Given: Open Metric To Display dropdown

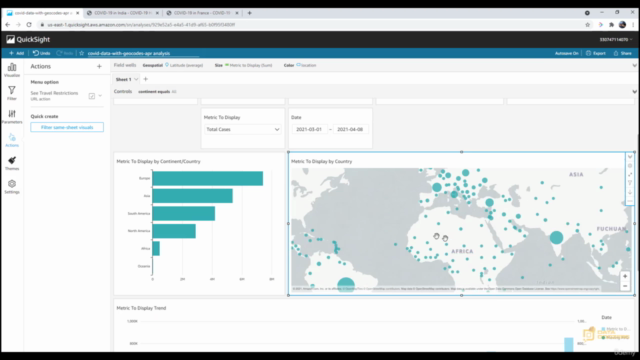Looking at the screenshot, I should [x=242, y=129].
